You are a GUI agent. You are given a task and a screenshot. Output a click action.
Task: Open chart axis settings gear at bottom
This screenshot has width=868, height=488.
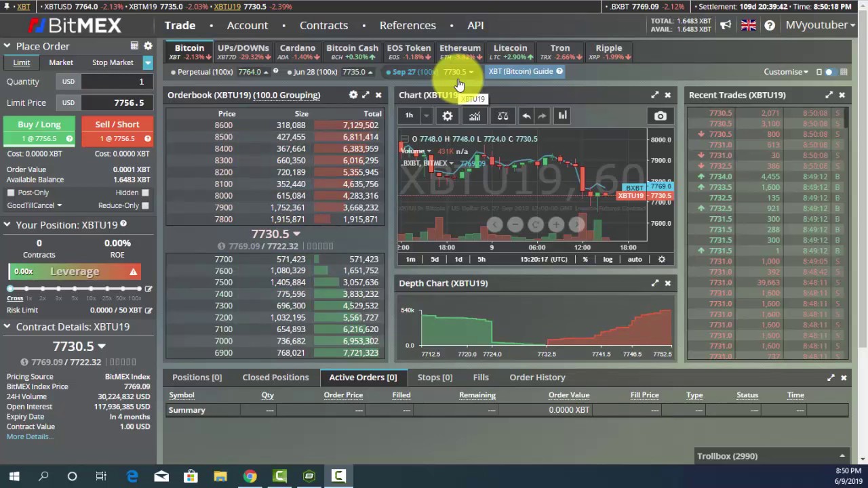(x=662, y=259)
